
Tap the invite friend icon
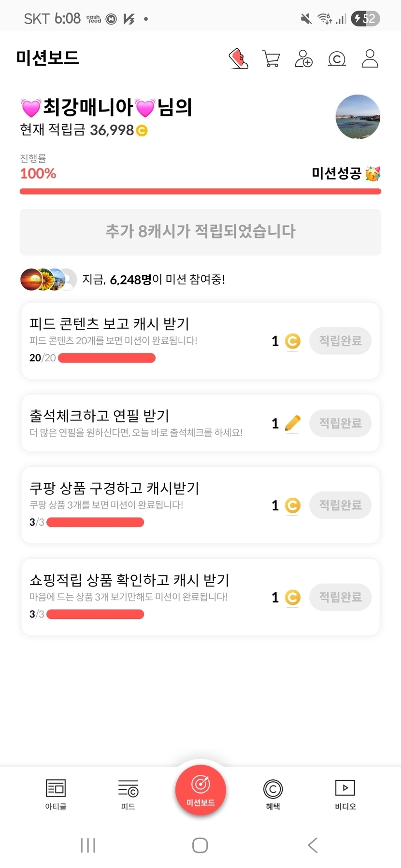(303, 59)
